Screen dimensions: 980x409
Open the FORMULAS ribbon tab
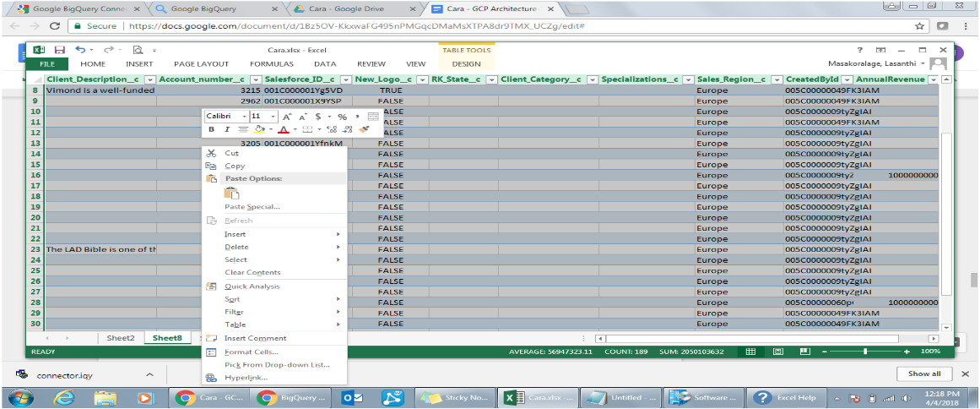click(272, 63)
